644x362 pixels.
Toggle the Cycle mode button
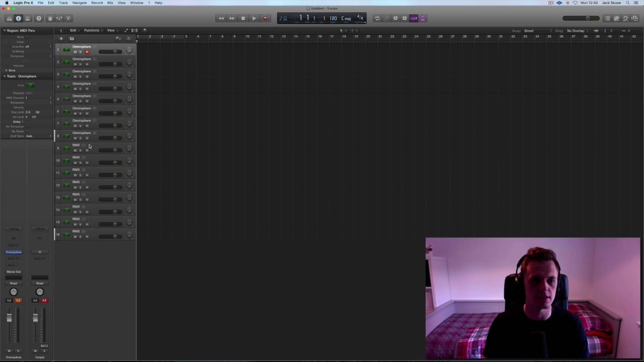pyautogui.click(x=377, y=19)
